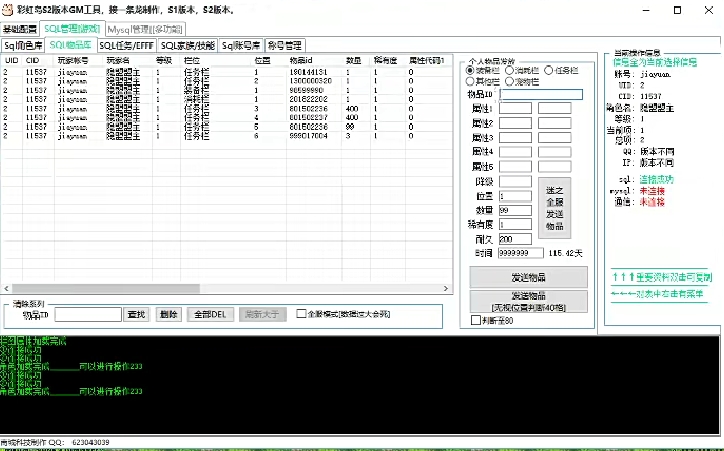Click the horizontal scrollbar thumb under table
This screenshot has width=724, height=451.
[x=106, y=288]
